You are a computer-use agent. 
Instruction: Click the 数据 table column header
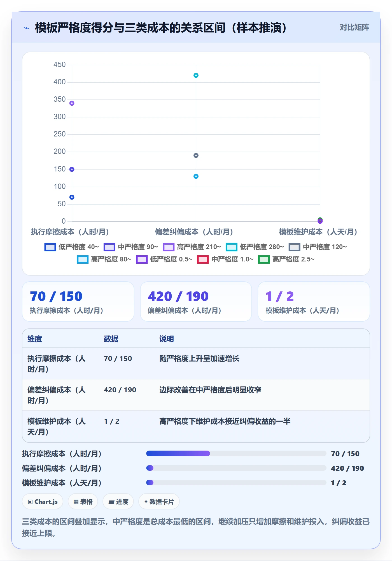pos(111,339)
